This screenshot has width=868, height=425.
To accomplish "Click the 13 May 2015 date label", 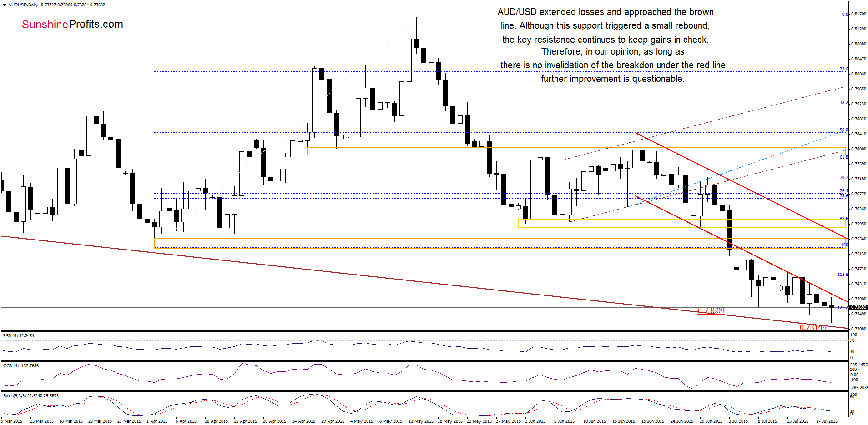I will [x=420, y=421].
